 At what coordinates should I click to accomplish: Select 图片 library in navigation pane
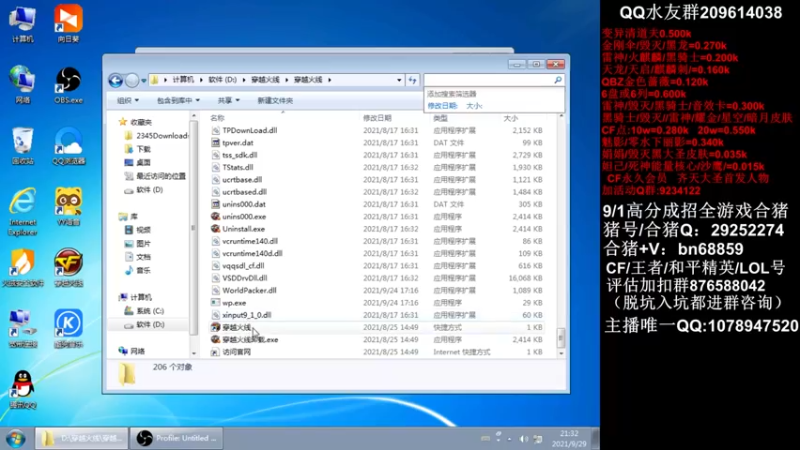click(x=143, y=243)
